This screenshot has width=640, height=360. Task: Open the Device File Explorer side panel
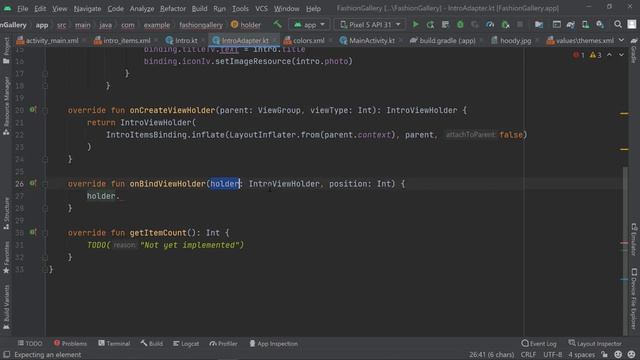(x=634, y=299)
